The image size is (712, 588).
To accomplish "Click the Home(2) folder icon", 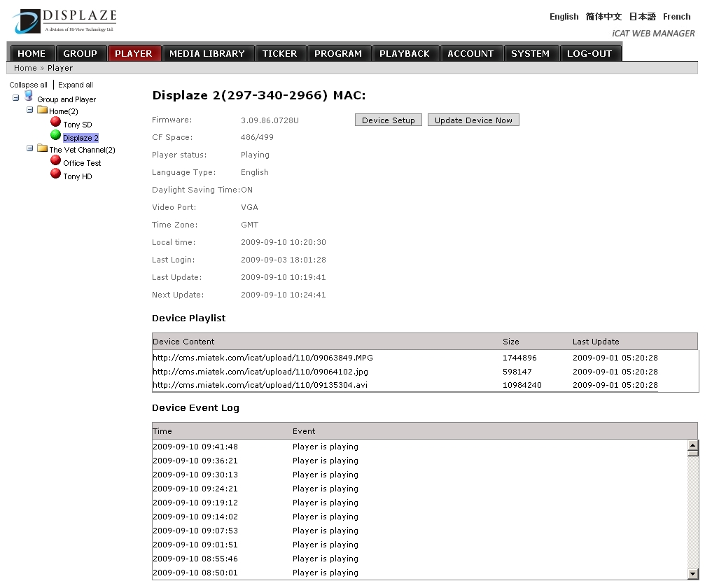I will click(x=42, y=111).
